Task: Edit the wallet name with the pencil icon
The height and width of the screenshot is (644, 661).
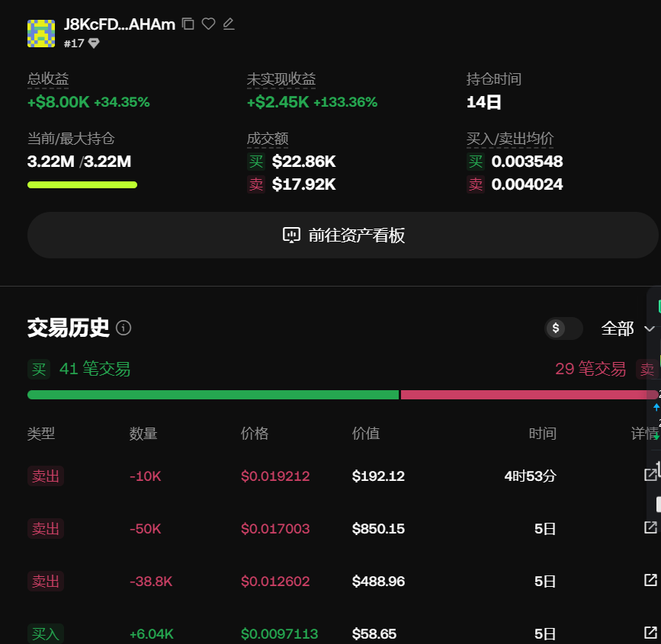Action: (x=229, y=24)
